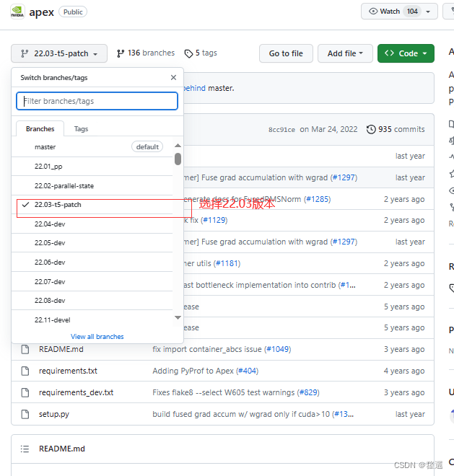Open the README.md file link

pos(61,349)
